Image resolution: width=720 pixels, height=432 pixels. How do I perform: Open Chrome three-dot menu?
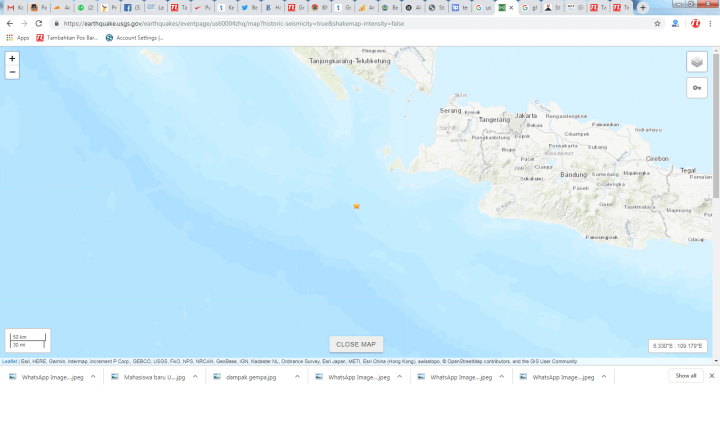point(710,23)
